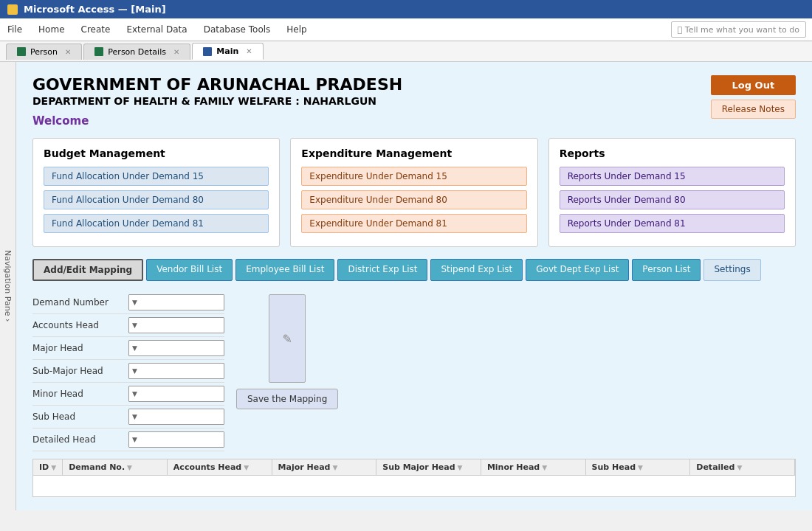Viewport: 812px width, 531px height.
Task: Switch to the Person Details tab
Action: point(137,52)
